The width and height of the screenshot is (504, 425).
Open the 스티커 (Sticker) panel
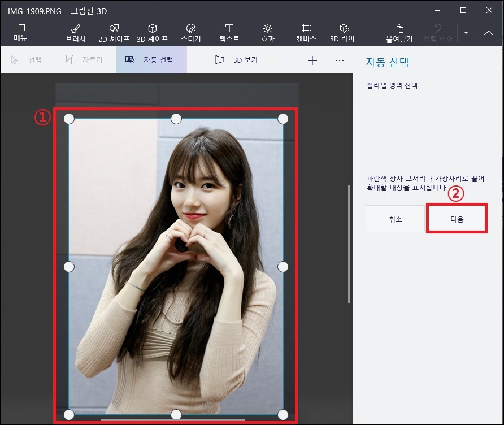tap(190, 32)
